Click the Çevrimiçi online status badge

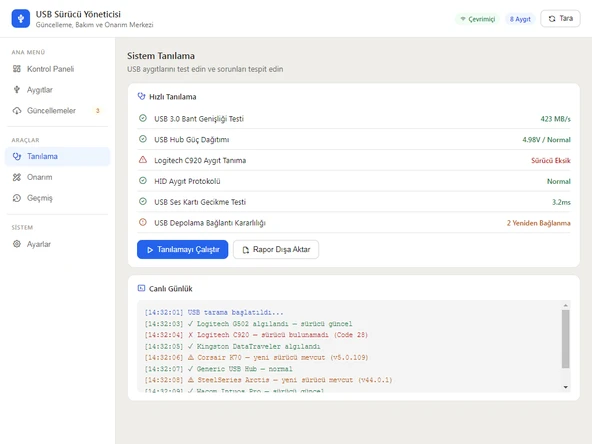click(478, 19)
